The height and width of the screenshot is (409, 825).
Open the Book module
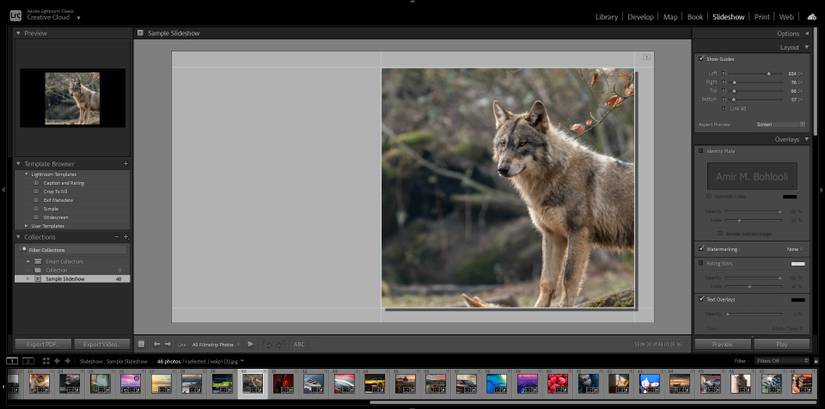(695, 17)
